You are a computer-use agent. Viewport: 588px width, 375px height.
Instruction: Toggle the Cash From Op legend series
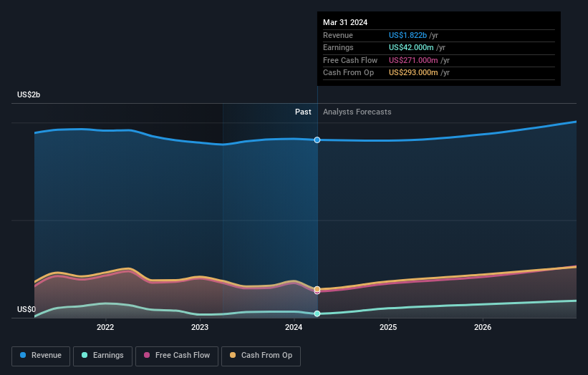coord(261,356)
